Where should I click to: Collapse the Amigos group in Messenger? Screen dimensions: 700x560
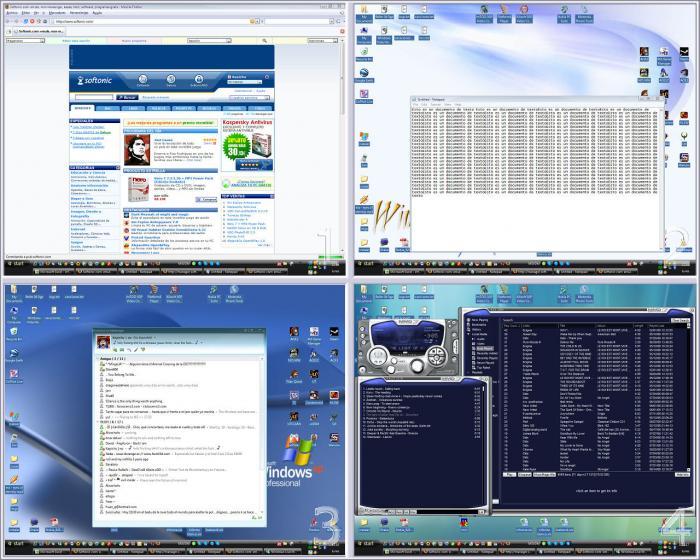click(98, 359)
